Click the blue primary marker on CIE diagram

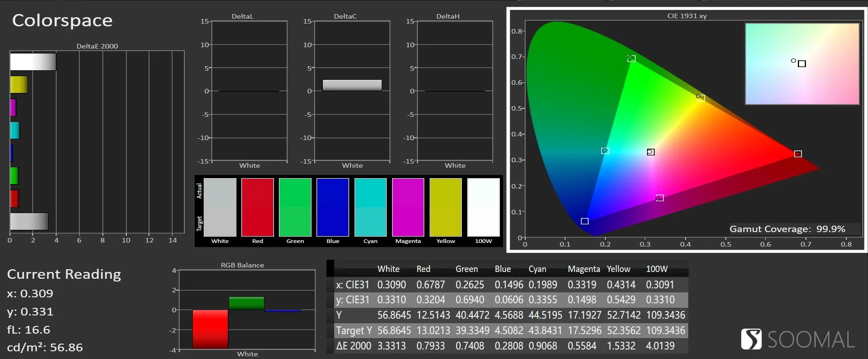(585, 221)
